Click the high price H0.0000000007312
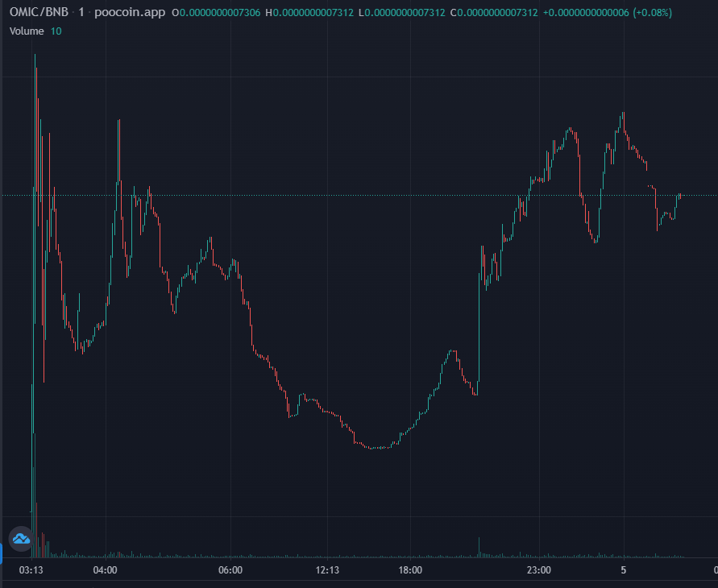718x588 pixels. tap(309, 13)
